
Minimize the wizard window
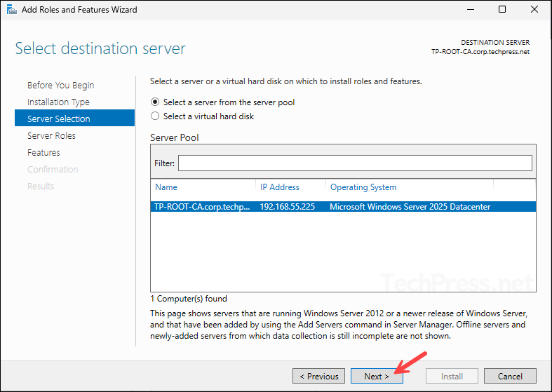471,10
